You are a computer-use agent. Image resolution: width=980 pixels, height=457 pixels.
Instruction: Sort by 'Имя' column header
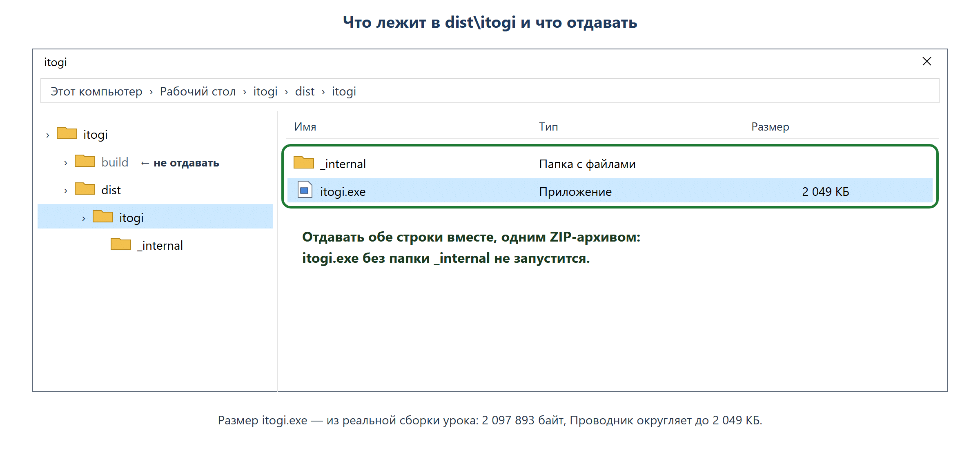[305, 126]
